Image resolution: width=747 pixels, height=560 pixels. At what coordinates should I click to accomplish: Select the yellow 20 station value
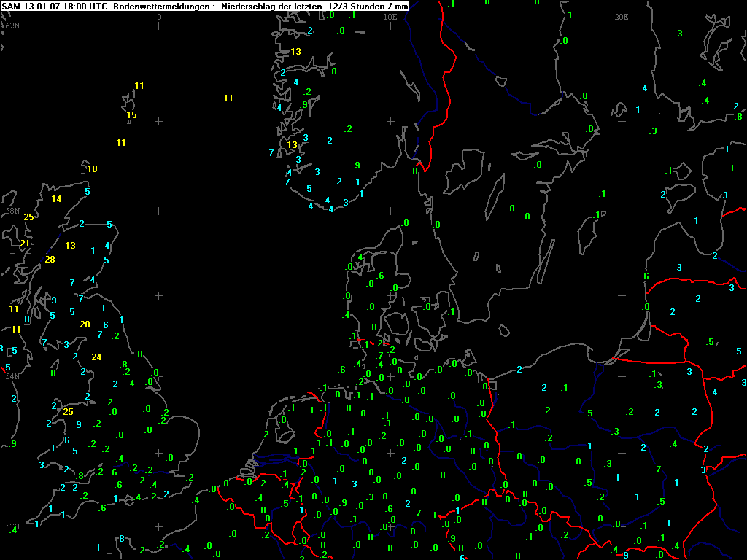pos(85,324)
